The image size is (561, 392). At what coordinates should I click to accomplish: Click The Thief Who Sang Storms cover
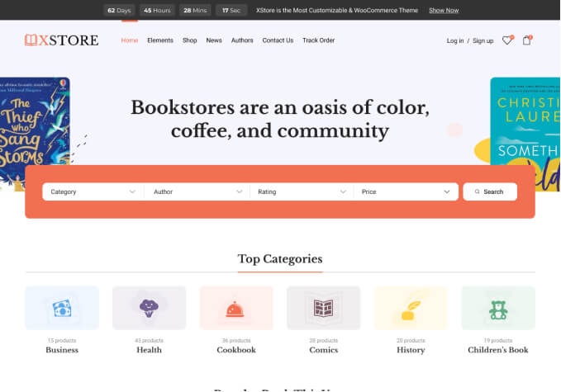33,132
